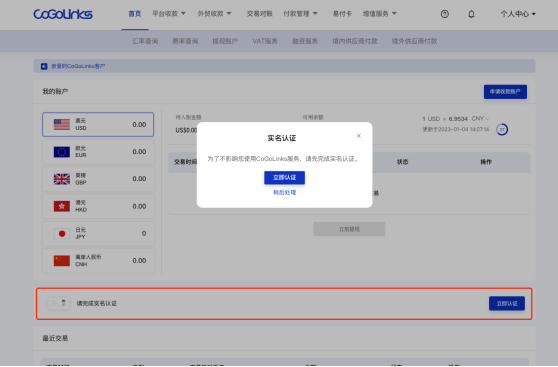Expand the 增值服务 dropdown menu
The height and width of the screenshot is (367, 558).
[380, 14]
